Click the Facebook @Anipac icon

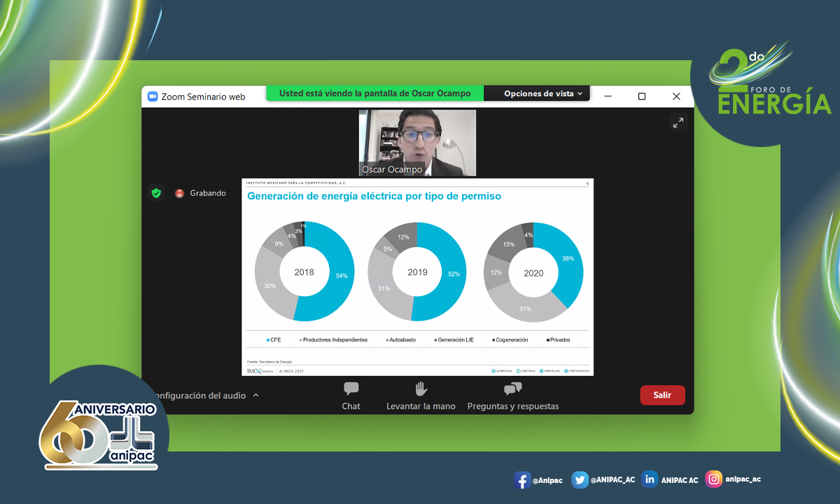coord(521,480)
